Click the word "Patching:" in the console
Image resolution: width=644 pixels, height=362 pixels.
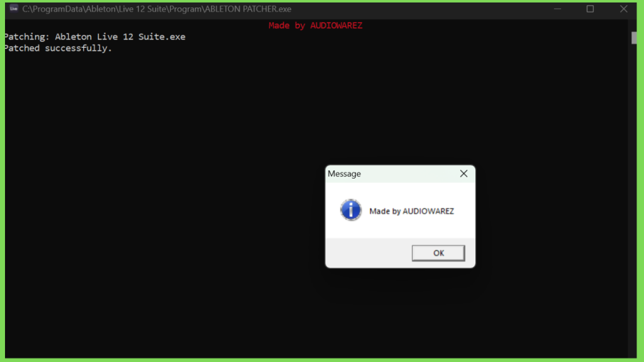26,37
